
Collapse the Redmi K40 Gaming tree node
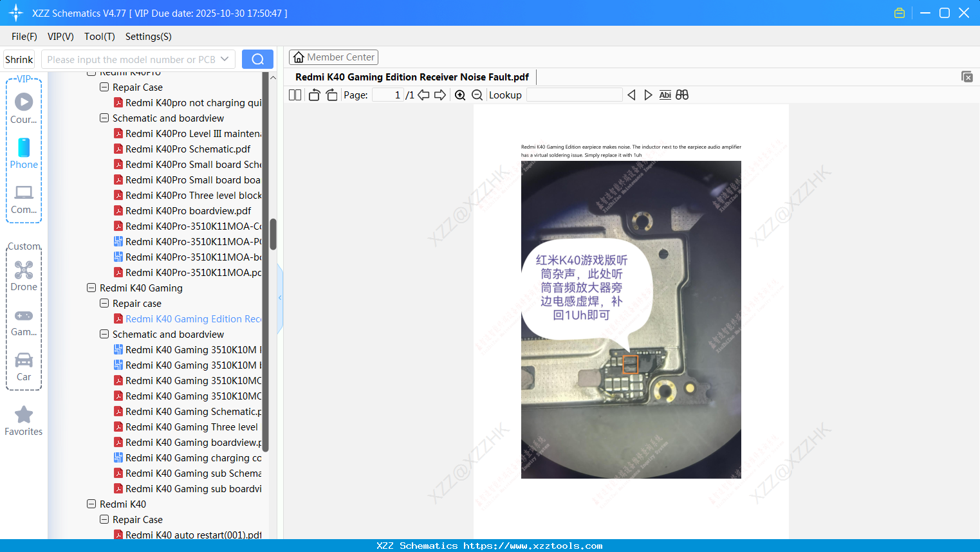pos(91,288)
